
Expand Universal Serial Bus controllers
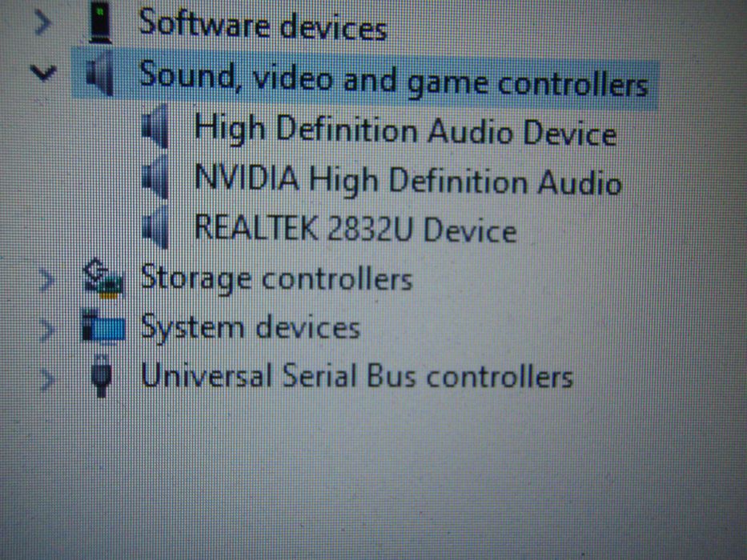(46, 379)
